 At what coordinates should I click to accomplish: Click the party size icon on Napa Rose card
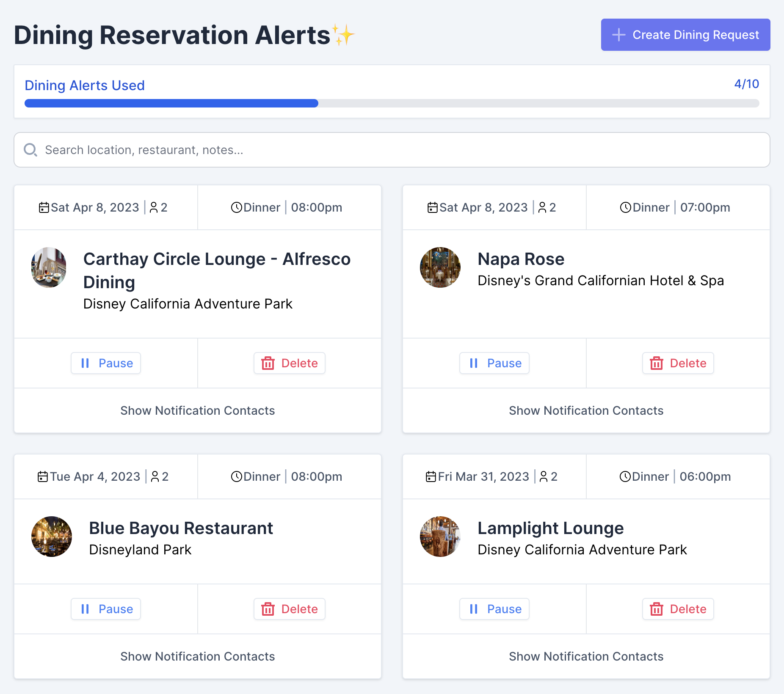(542, 207)
